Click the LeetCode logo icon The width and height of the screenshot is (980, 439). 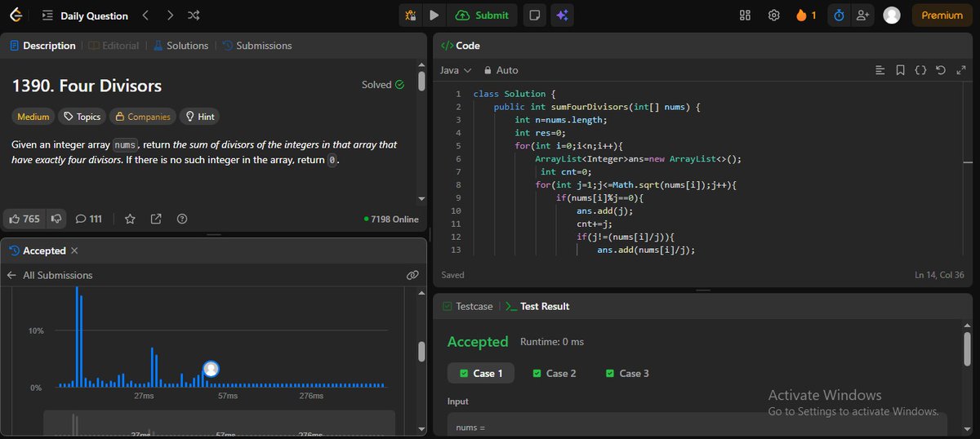pyautogui.click(x=16, y=15)
